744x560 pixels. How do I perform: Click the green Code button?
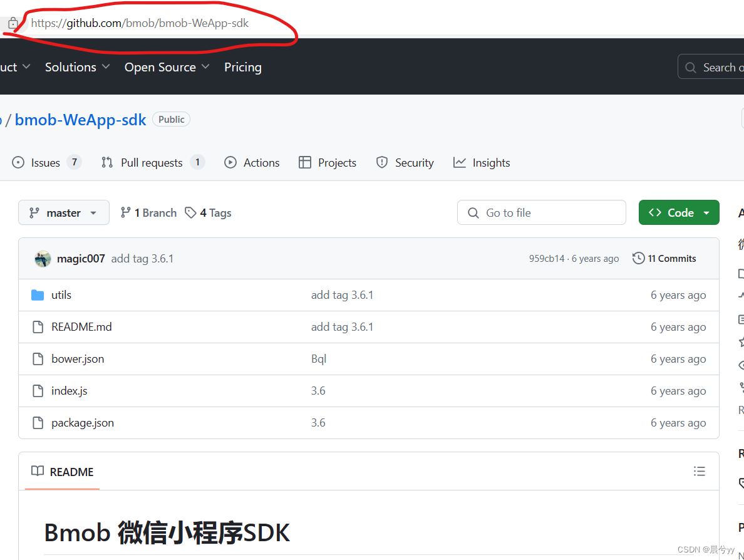pyautogui.click(x=679, y=212)
